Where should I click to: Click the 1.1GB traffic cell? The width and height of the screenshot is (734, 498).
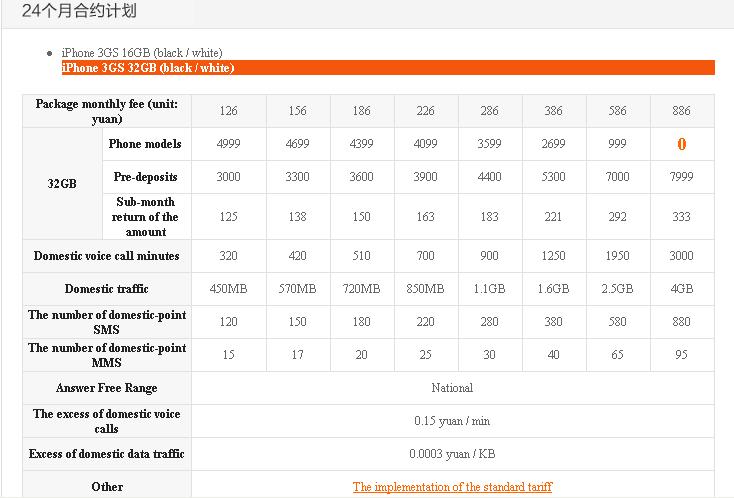click(x=490, y=289)
